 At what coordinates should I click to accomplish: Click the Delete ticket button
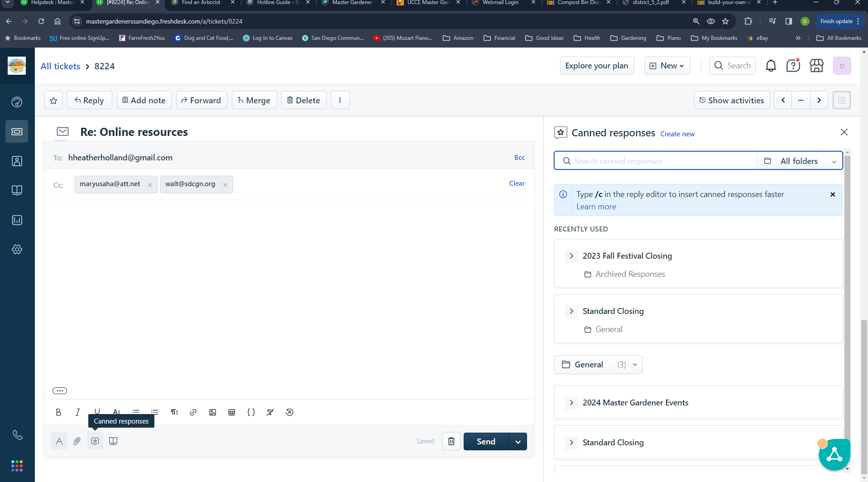[303, 101]
